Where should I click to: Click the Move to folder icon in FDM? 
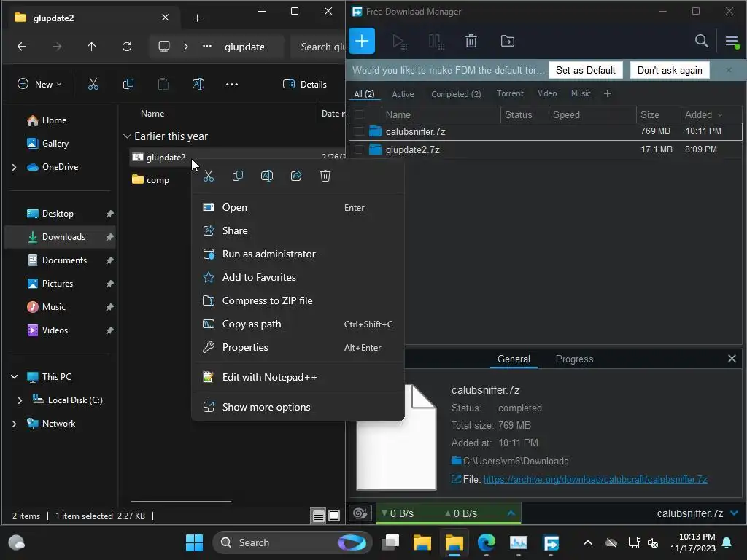(x=508, y=41)
